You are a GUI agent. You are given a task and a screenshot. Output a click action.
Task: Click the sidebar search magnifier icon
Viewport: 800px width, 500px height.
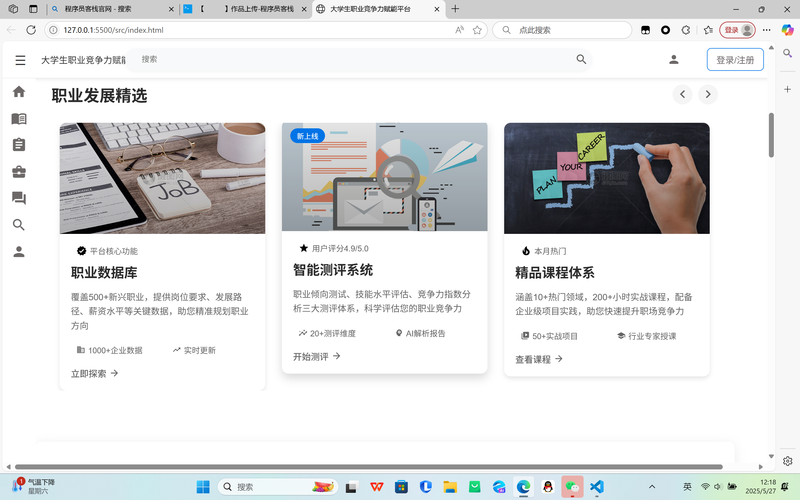click(19, 224)
